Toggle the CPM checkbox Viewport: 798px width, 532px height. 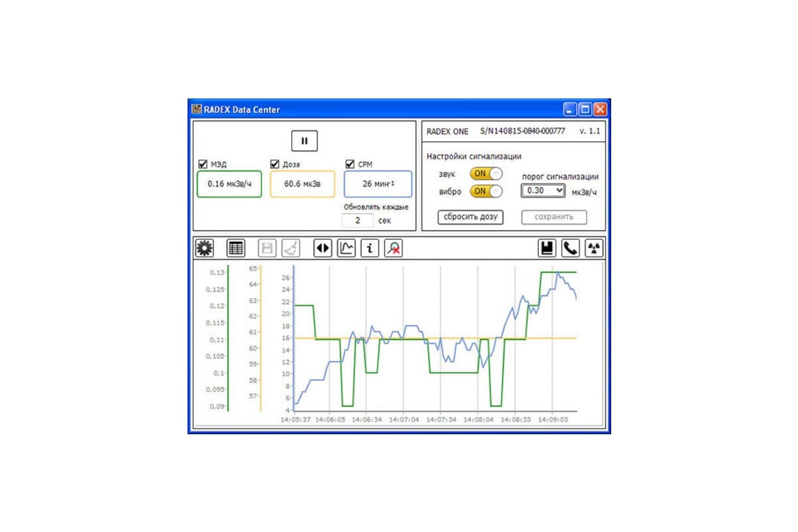tap(350, 164)
